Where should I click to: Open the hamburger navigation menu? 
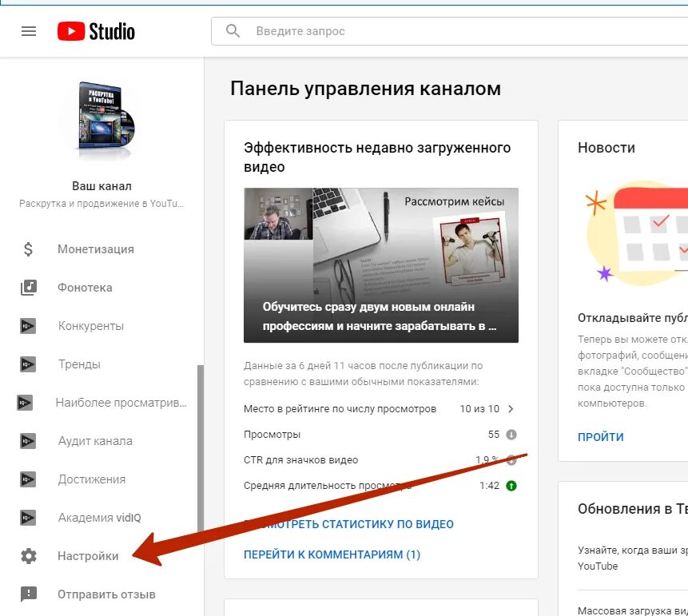click(29, 31)
